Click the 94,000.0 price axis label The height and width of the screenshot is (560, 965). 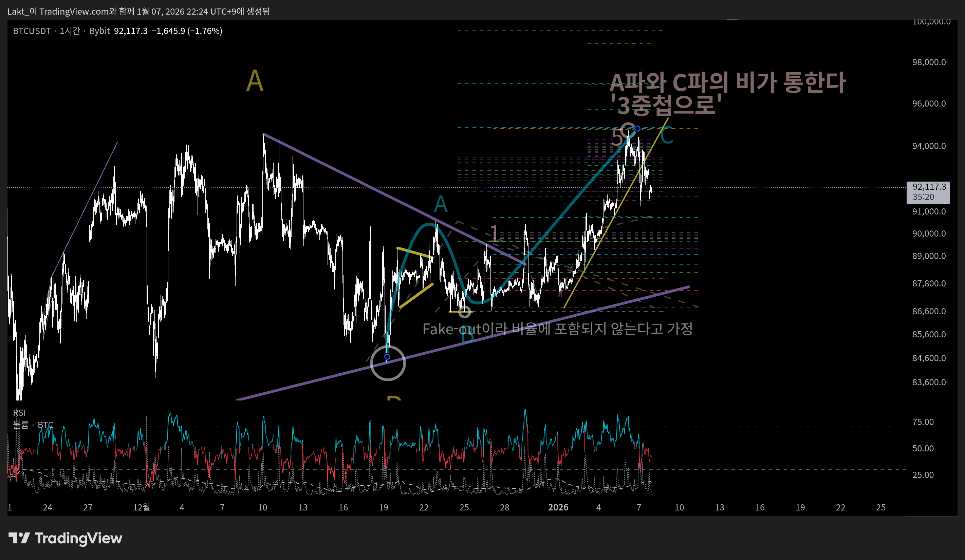coord(929,146)
